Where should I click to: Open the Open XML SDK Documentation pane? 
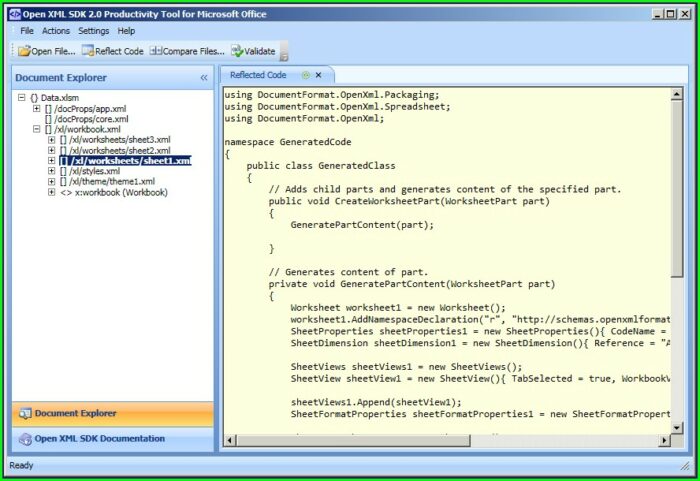pos(112,439)
